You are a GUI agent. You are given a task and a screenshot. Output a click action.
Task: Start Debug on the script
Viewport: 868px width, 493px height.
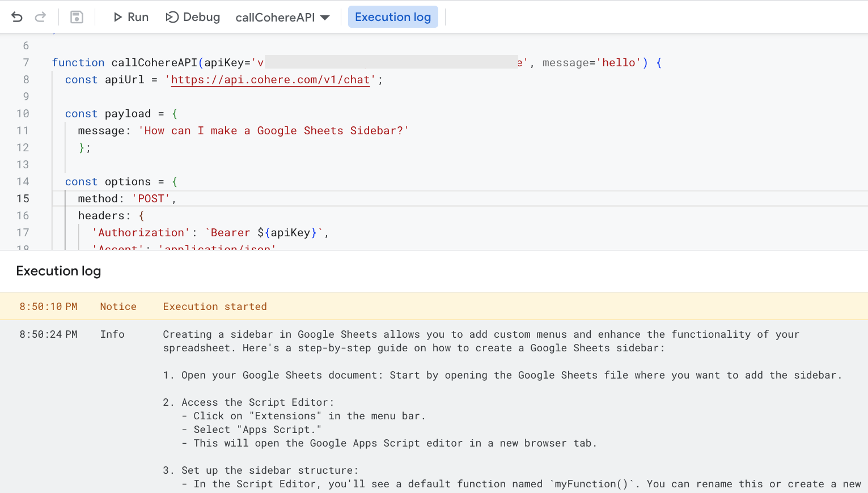[193, 17]
